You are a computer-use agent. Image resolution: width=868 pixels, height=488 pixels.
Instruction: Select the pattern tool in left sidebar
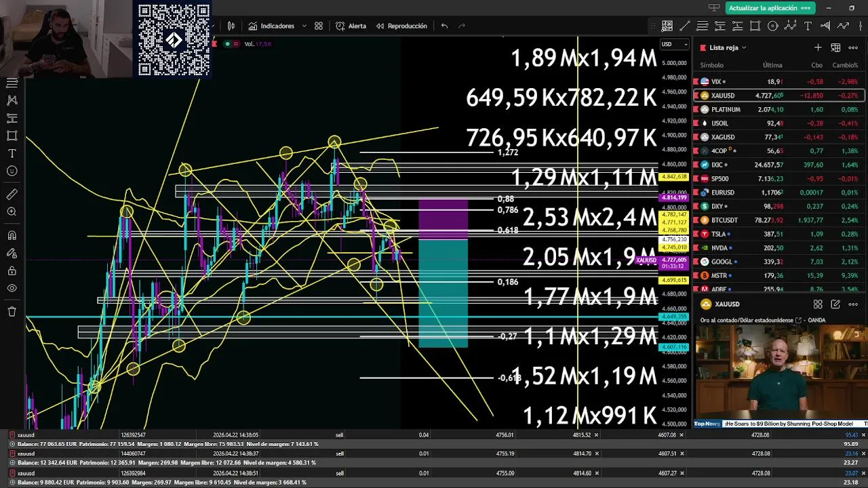[12, 100]
